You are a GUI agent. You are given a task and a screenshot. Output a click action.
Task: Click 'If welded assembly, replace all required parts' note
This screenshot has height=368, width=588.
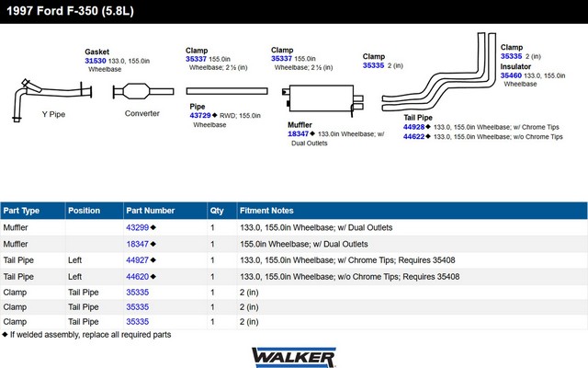point(90,335)
